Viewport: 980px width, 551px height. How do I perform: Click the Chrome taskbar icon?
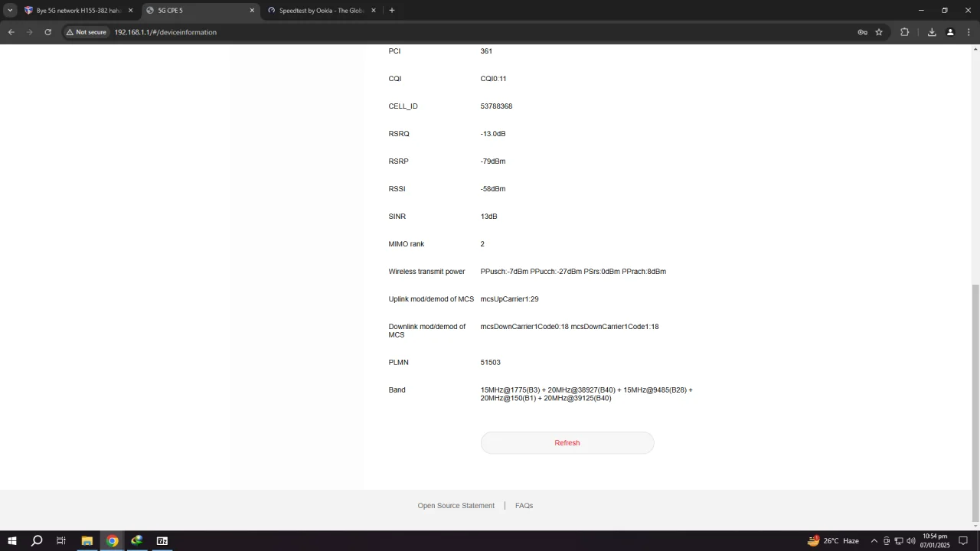tap(112, 541)
